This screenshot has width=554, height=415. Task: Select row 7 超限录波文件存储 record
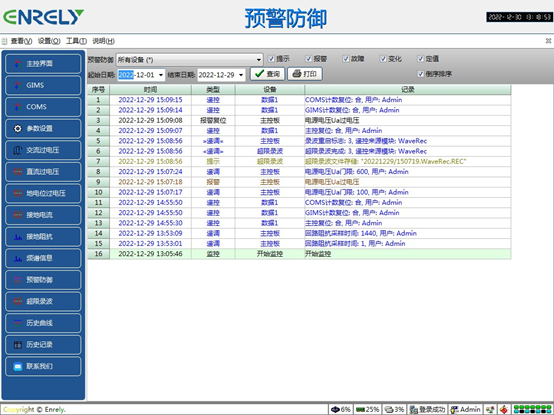pos(299,161)
